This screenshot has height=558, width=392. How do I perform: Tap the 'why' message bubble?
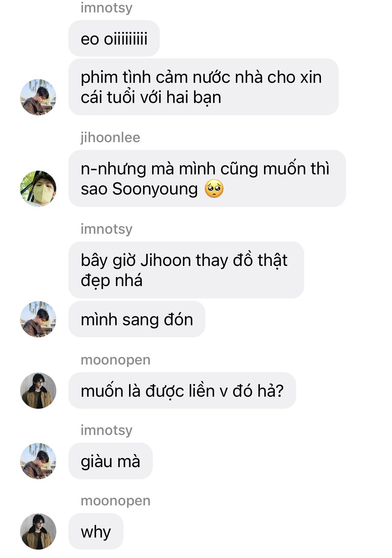tap(96, 532)
